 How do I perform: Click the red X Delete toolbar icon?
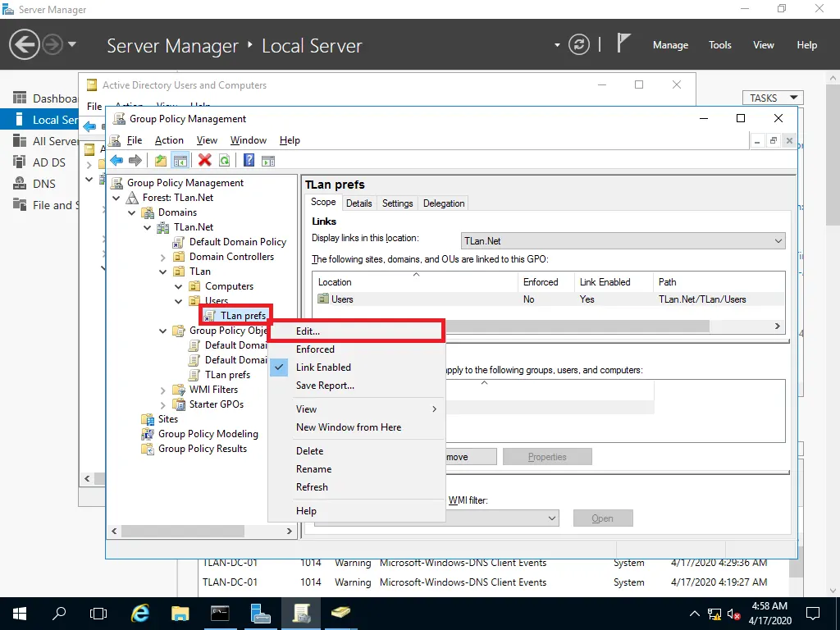pyautogui.click(x=204, y=160)
